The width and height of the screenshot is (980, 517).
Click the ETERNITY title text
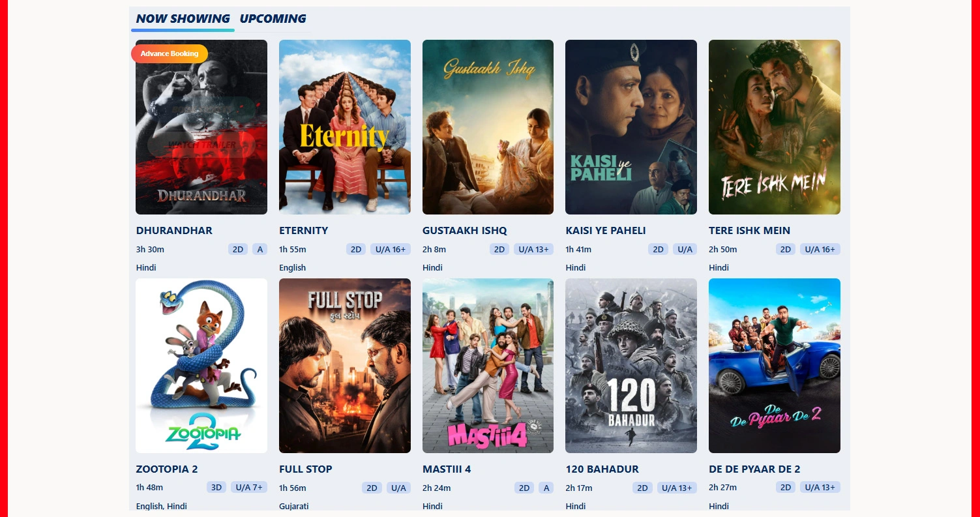(x=304, y=231)
